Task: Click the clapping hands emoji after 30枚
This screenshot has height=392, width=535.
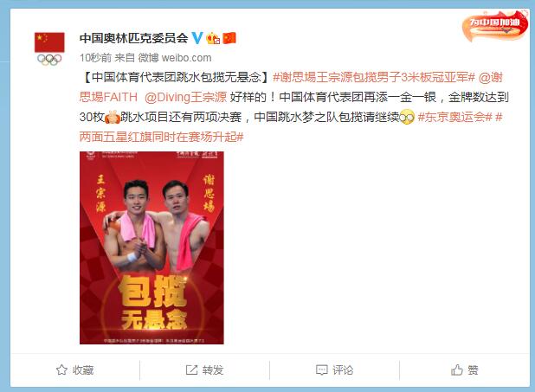Action: tap(113, 117)
